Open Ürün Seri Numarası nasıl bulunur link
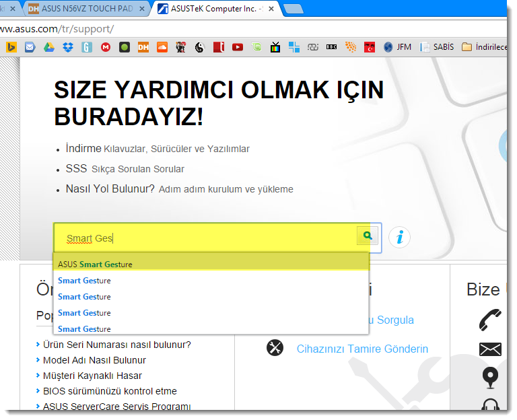 [x=116, y=345]
